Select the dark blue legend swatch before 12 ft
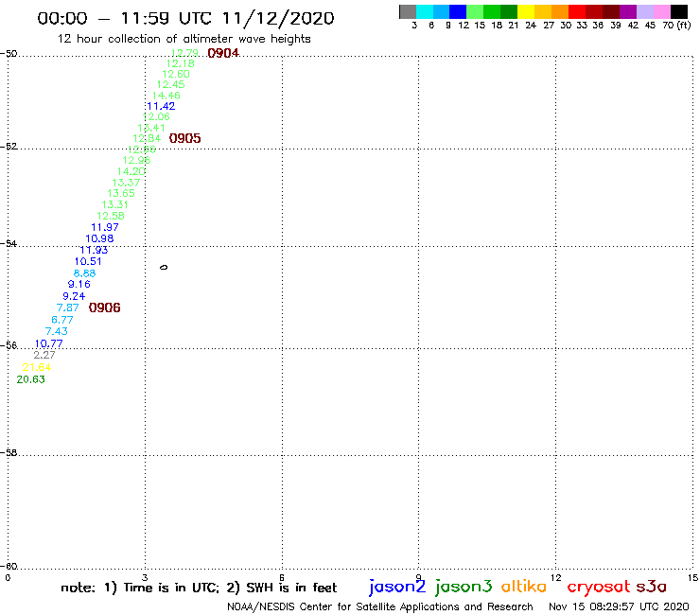Image resolution: width=700 pixels, height=615 pixels. [x=458, y=12]
